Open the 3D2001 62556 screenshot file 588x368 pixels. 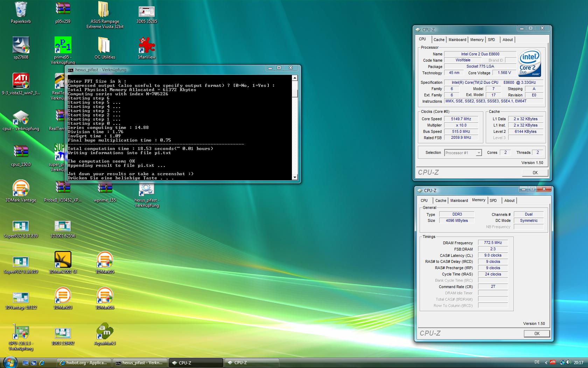click(x=63, y=229)
